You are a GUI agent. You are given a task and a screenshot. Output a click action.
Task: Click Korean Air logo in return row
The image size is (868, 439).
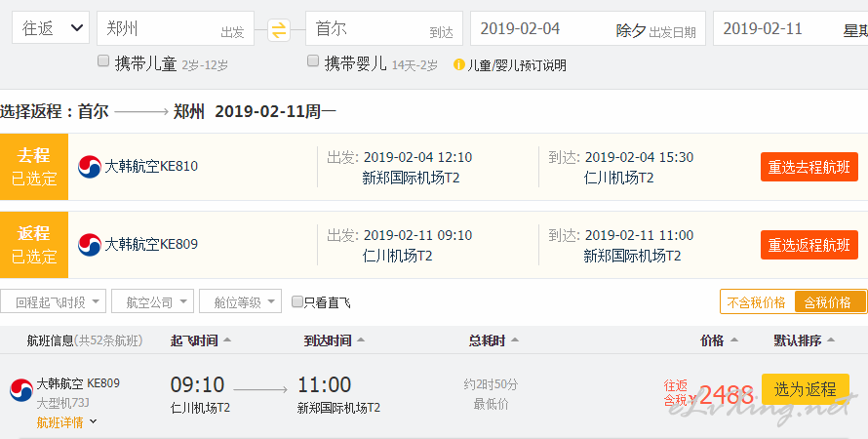coord(90,244)
